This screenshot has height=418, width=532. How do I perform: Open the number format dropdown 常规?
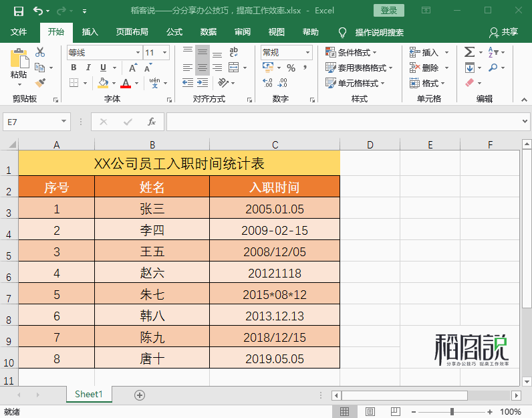(307, 53)
